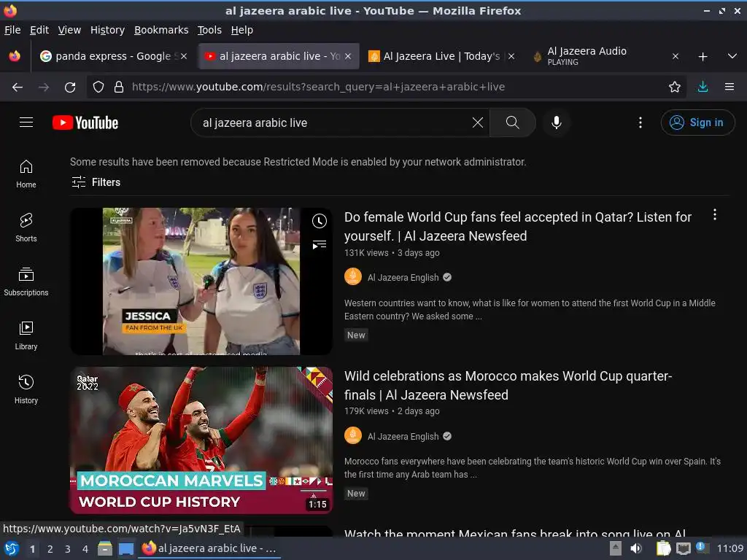The width and height of the screenshot is (747, 560).
Task: Click the YouTube logo
Action: click(x=85, y=122)
